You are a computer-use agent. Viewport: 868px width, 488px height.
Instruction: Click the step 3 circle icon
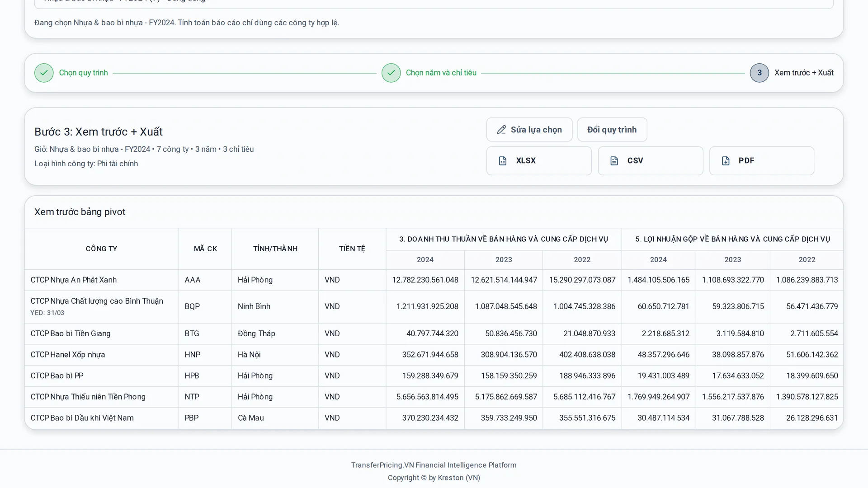pos(759,73)
